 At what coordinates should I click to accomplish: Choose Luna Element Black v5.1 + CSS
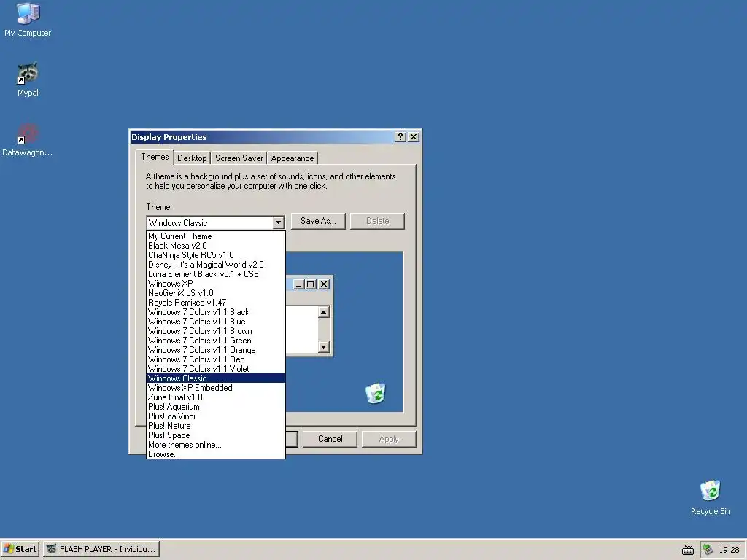(x=216, y=274)
